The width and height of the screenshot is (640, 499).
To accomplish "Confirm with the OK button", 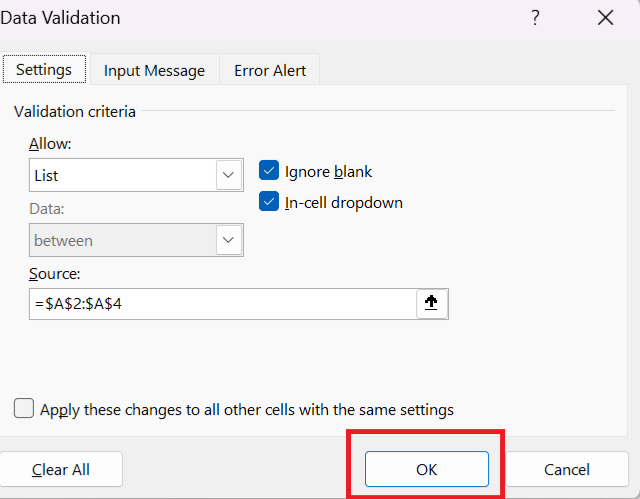I will click(426, 469).
